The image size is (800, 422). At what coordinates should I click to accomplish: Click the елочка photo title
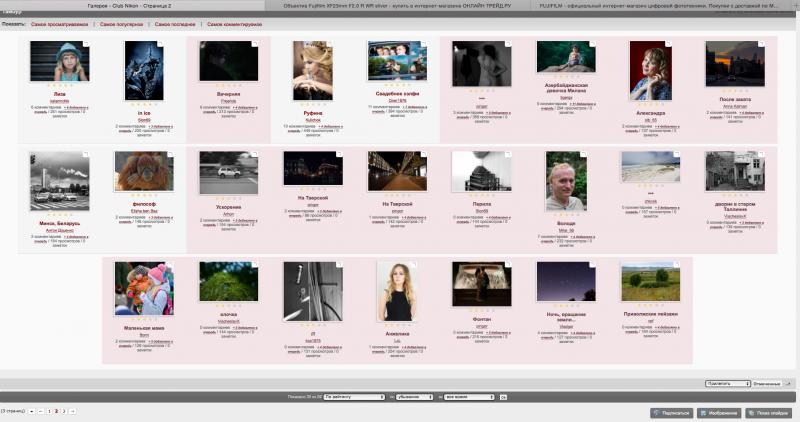229,315
